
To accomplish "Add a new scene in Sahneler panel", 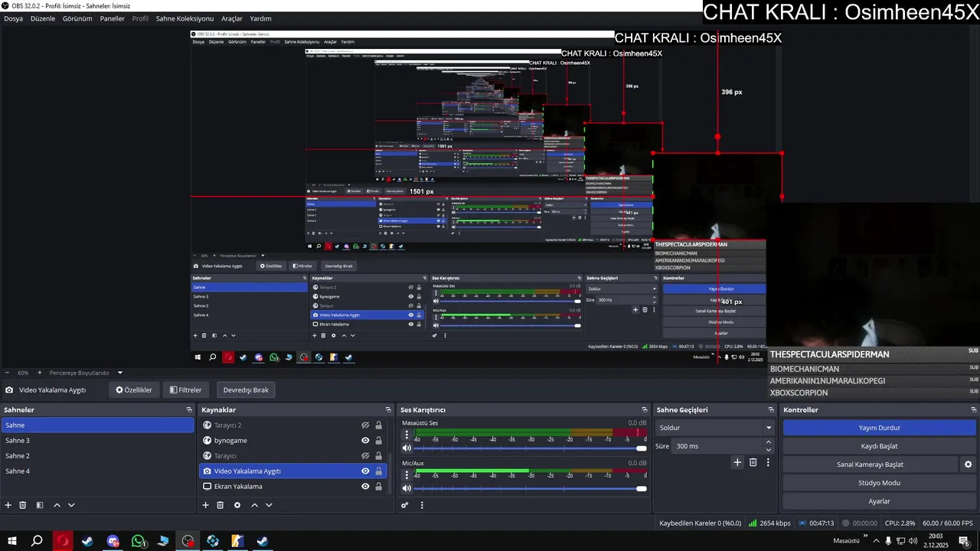I will click(x=8, y=505).
